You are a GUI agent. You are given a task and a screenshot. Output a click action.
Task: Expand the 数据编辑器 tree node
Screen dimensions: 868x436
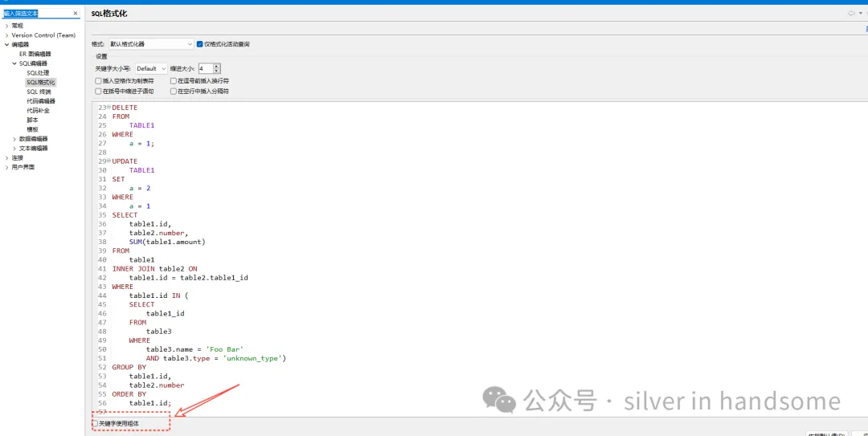14,139
